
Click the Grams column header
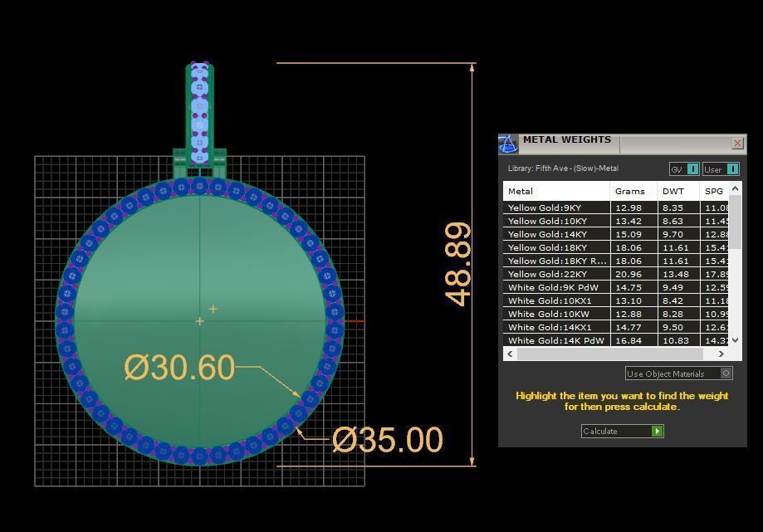(x=633, y=191)
